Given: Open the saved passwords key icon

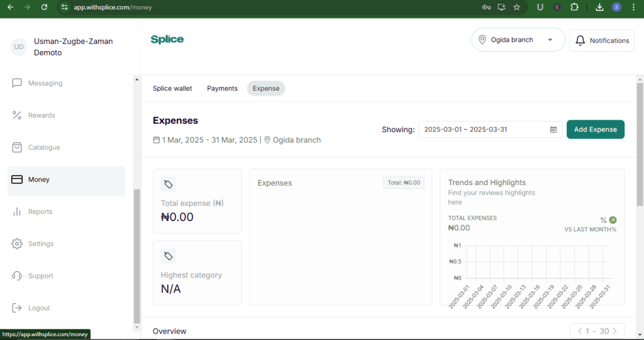Looking at the screenshot, I should pos(486,7).
